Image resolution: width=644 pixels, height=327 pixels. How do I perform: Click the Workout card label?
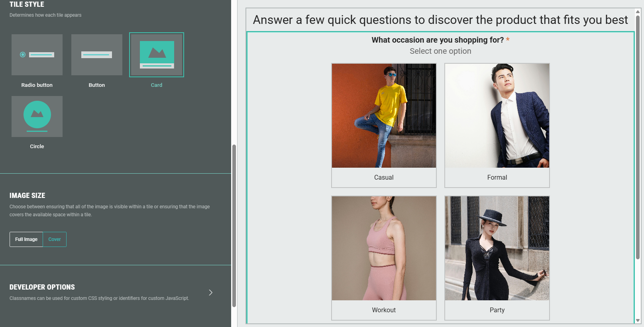[384, 310]
